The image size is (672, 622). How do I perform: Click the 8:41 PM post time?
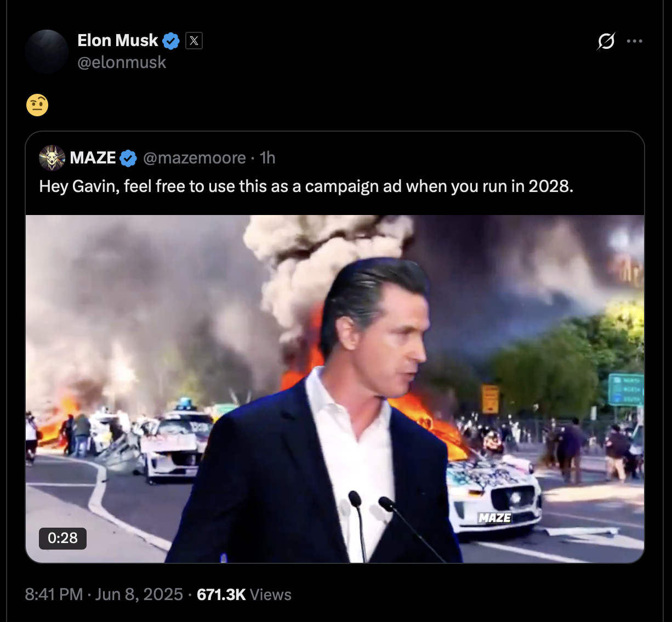click(x=54, y=595)
